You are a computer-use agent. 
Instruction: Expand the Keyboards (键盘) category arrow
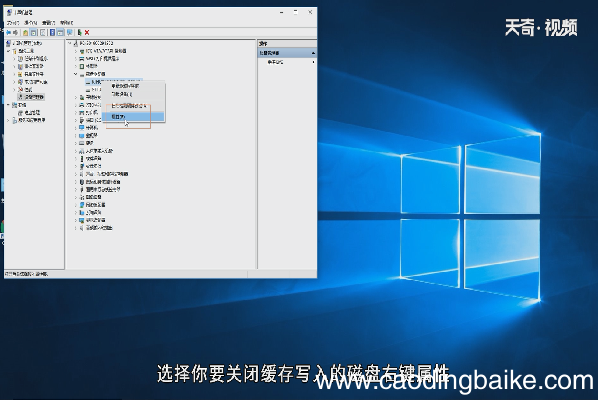point(76,143)
